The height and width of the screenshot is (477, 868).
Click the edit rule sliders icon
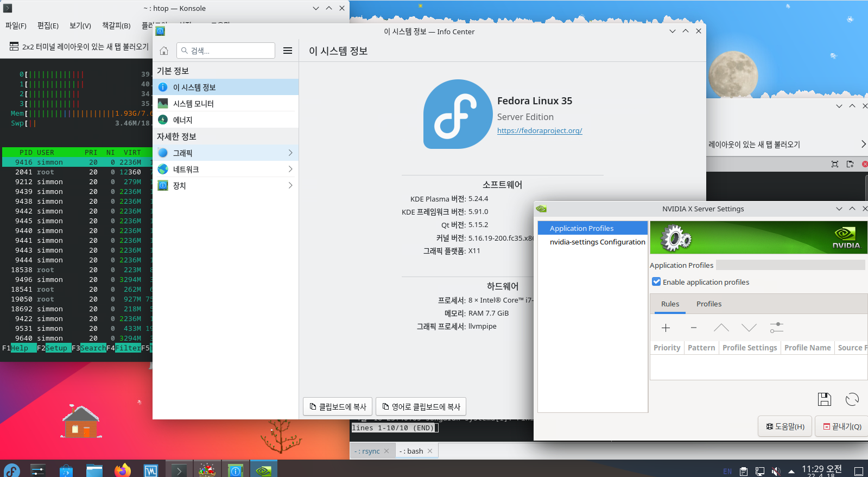pyautogui.click(x=777, y=328)
